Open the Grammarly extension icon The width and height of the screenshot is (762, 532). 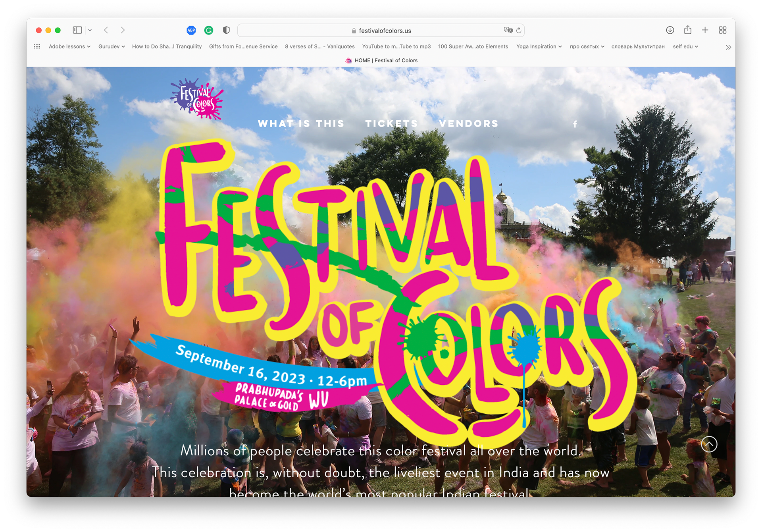click(209, 30)
